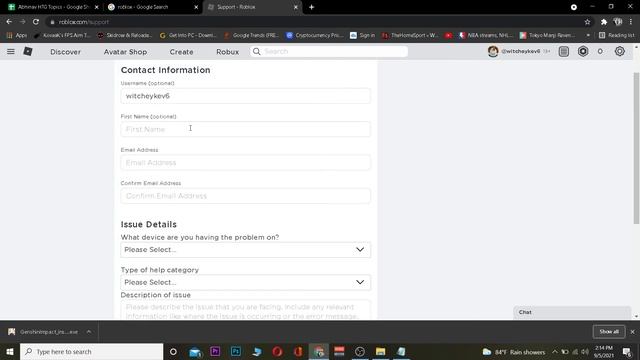
Task: Expand the bookmarks bar overflow arrow
Action: click(x=588, y=36)
